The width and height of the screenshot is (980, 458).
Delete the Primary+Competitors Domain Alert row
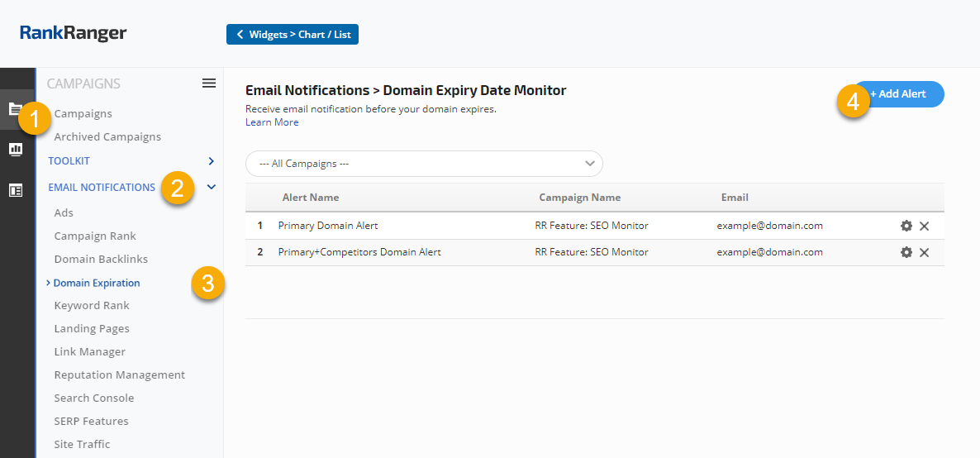[x=925, y=252]
